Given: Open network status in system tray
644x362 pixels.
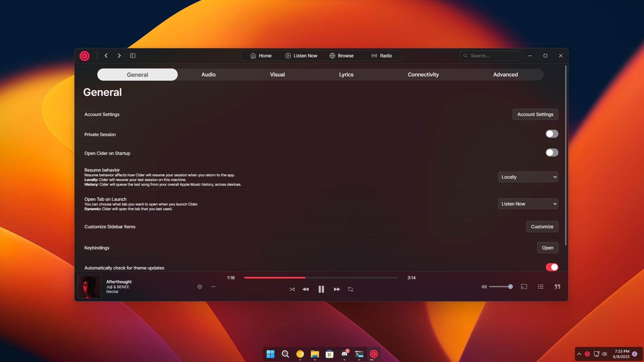Looking at the screenshot, I should 596,354.
